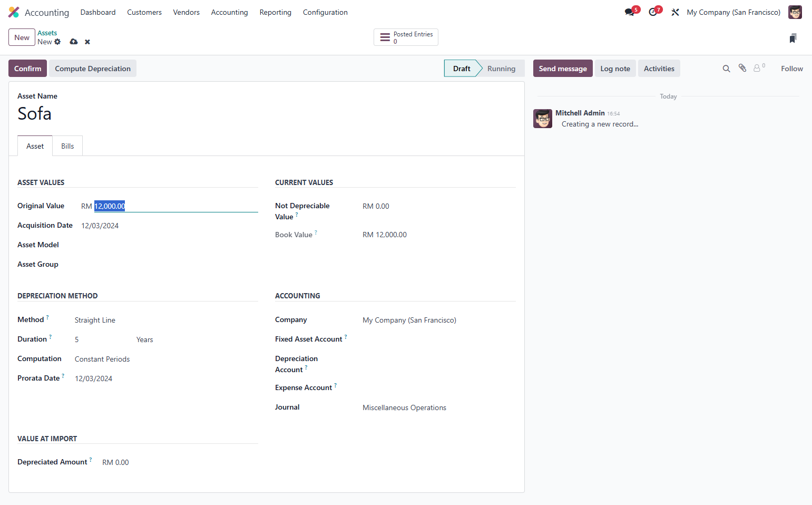
Task: Click the Send message button
Action: click(563, 69)
